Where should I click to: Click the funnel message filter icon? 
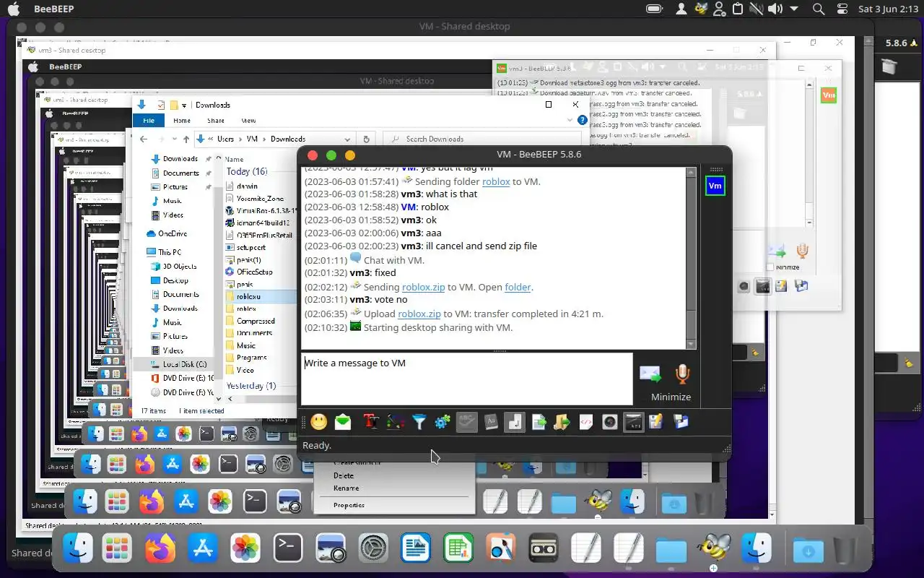419,422
